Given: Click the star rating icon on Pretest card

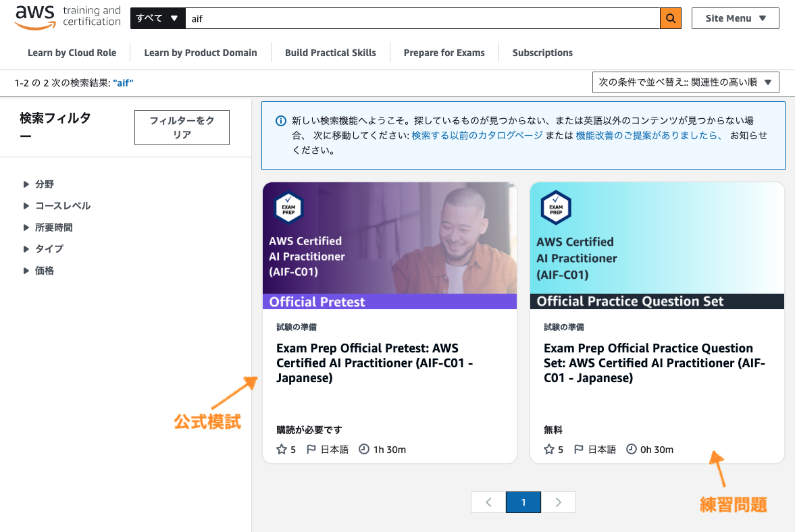Looking at the screenshot, I should (282, 450).
